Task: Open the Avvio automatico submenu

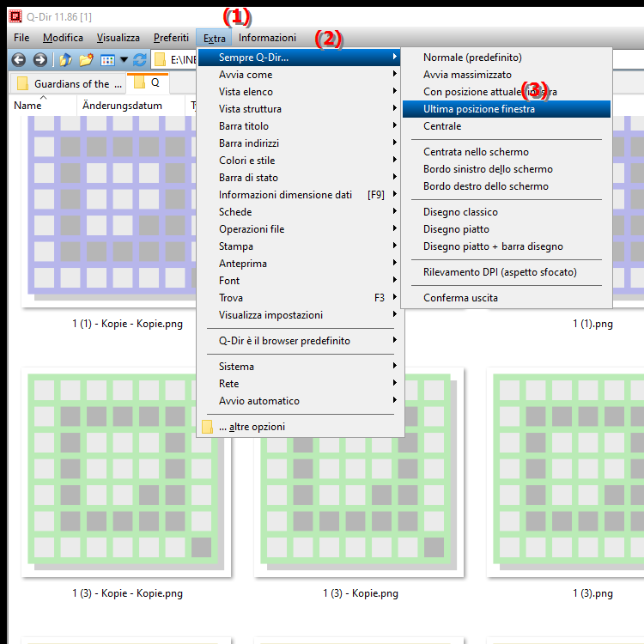Action: (x=299, y=401)
